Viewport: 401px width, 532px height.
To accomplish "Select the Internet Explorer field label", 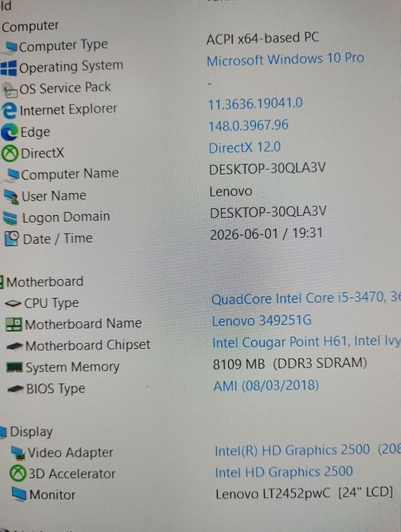I will (x=68, y=109).
